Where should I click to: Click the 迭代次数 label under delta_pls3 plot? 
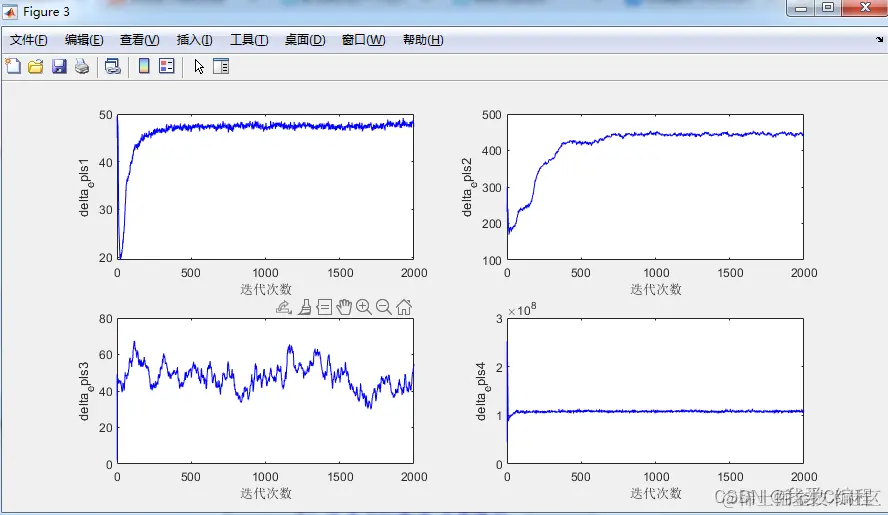(266, 493)
